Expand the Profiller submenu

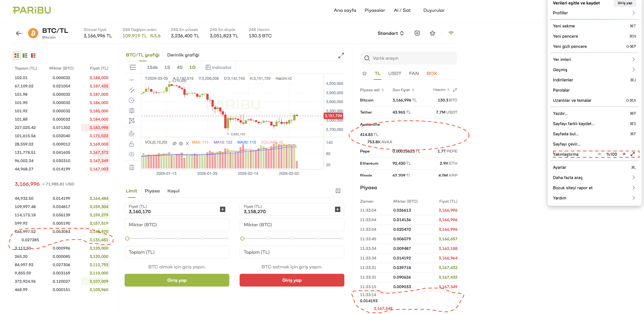(x=633, y=13)
